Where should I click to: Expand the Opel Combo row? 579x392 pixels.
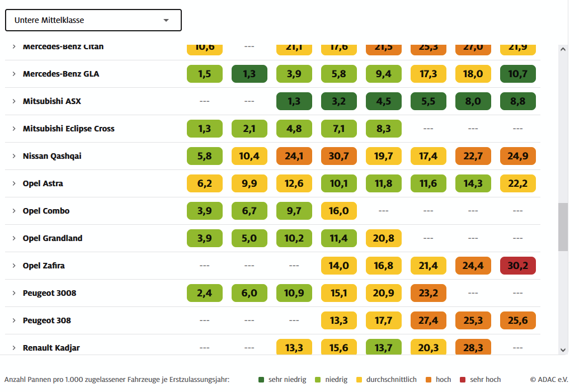point(14,211)
